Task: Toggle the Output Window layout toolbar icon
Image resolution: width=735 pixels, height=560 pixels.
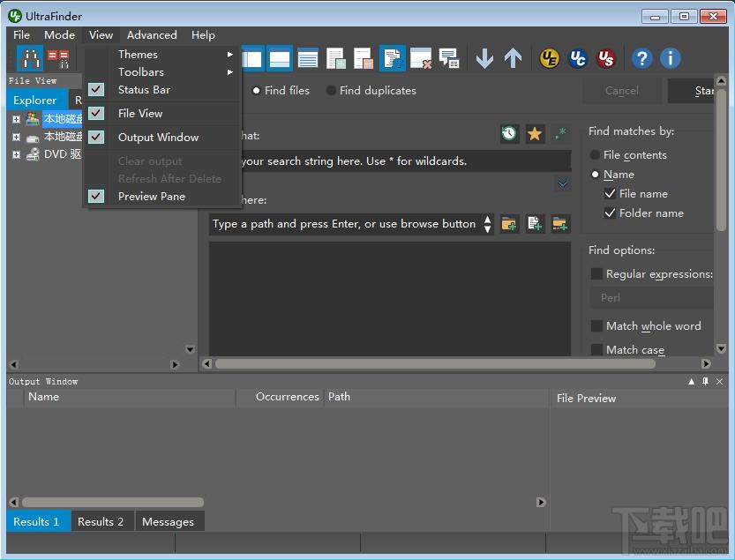Action: pos(280,58)
